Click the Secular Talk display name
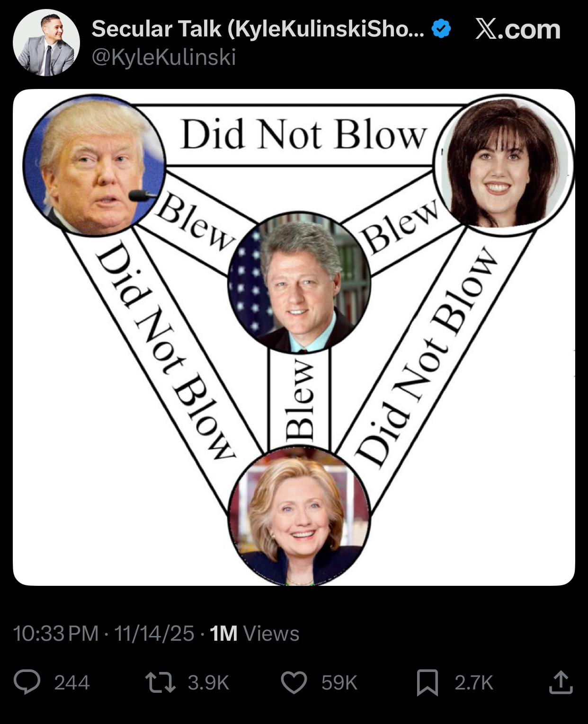Viewport: 588px width, 724px height. [x=258, y=29]
